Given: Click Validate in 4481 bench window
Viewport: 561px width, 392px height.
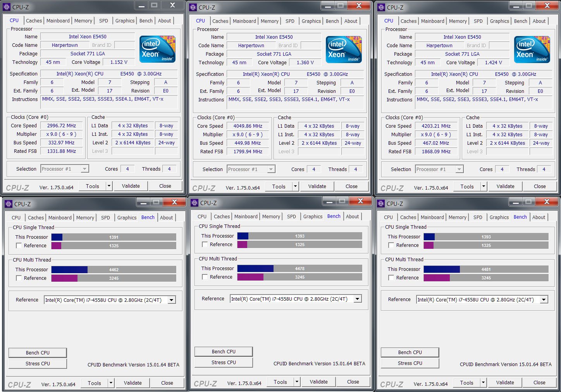Looking at the screenshot, I should (505, 383).
